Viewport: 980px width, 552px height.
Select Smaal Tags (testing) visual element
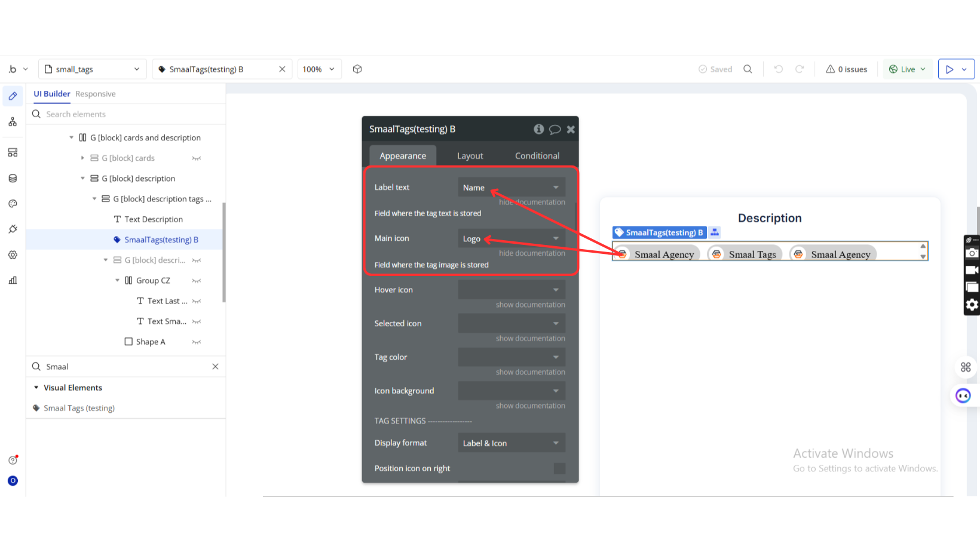(79, 408)
